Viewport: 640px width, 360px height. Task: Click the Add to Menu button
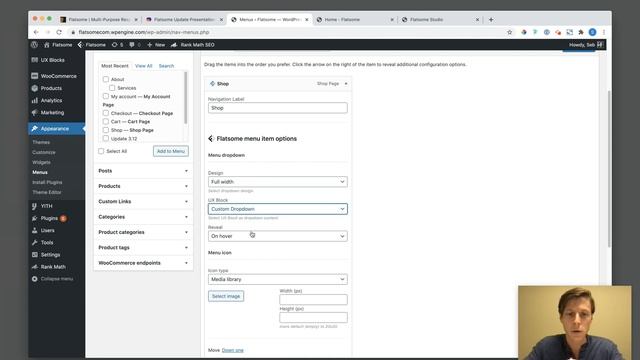pos(171,151)
